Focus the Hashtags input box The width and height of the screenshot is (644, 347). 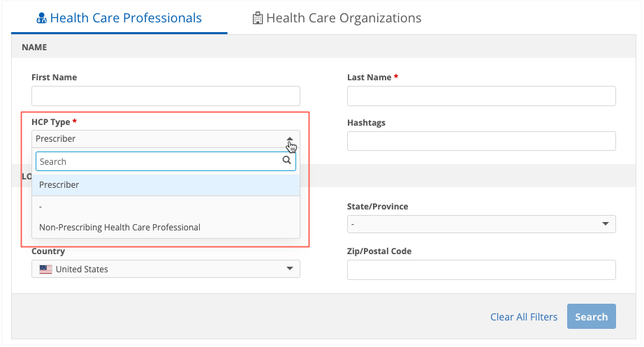tap(481, 141)
